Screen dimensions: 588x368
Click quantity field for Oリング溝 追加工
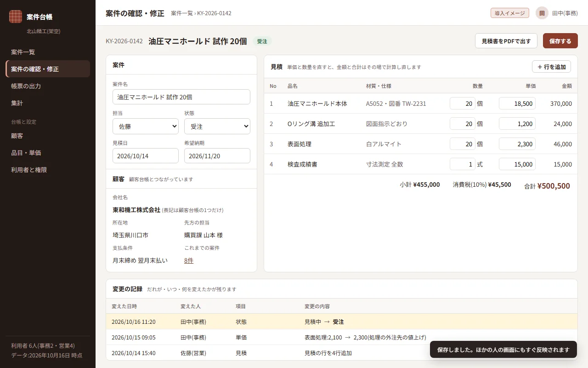pyautogui.click(x=463, y=124)
